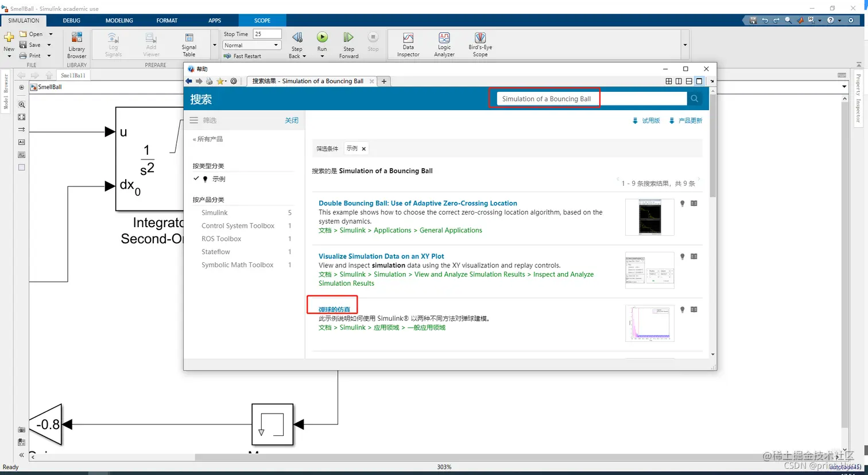Image resolution: width=868 pixels, height=475 pixels.
Task: Open the simulation mode Normal dropdown
Action: (x=252, y=45)
